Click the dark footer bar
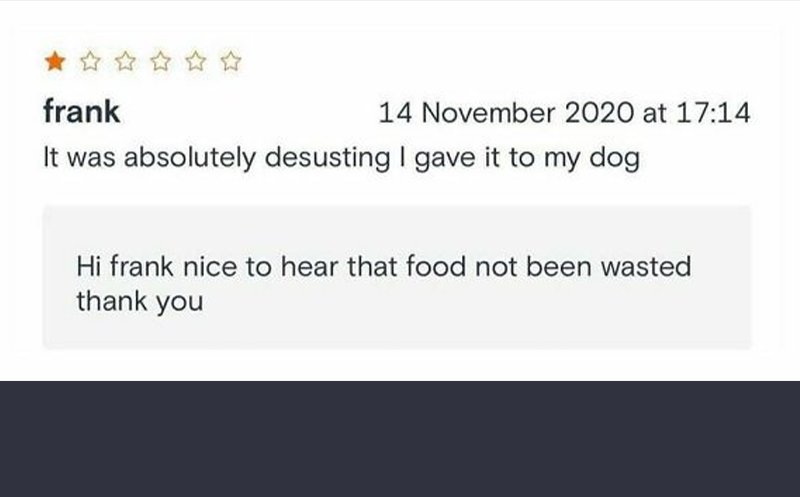The image size is (800, 497). click(x=400, y=438)
